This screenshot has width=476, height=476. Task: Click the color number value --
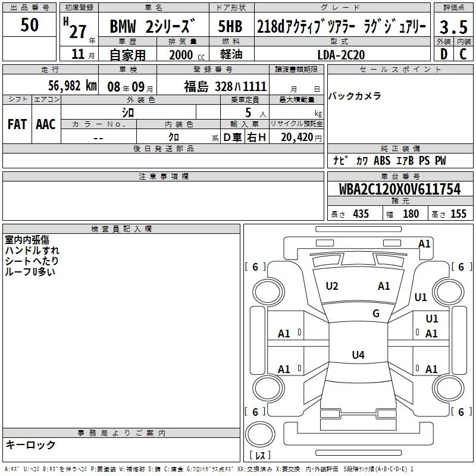tap(98, 138)
